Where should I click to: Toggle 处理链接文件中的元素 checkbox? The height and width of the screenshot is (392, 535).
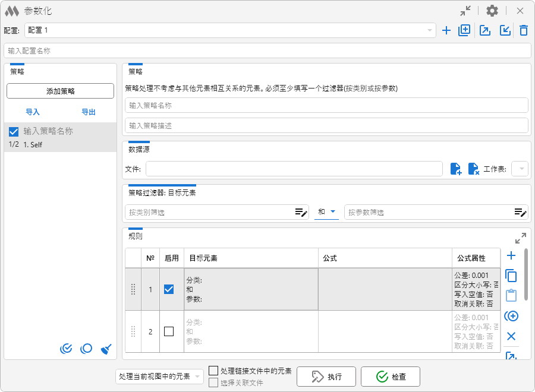(213, 371)
